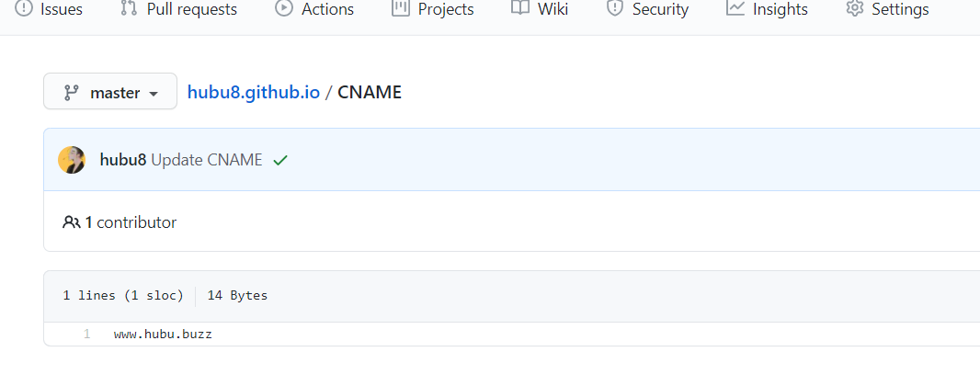Open the master branch dropdown
Image resolution: width=980 pixels, height=386 pixels.
coord(110,92)
